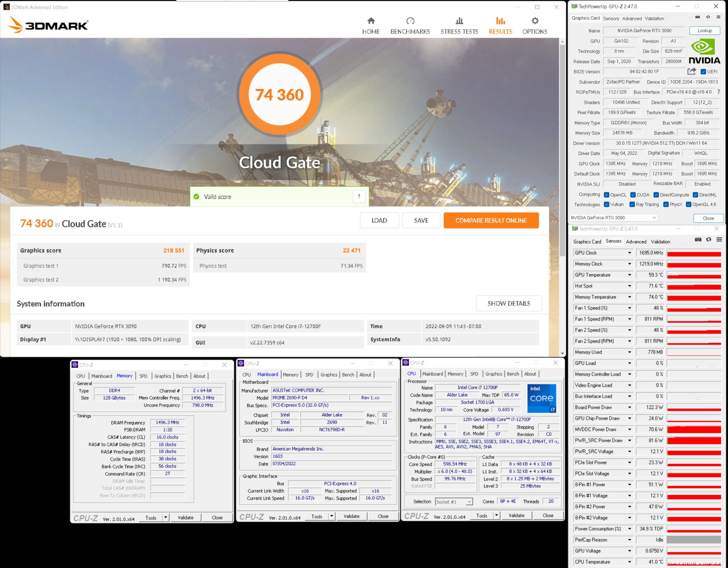Click the BIOS export share icon in GPU-Z
Viewport: 728px width, 568px height.
692,71
